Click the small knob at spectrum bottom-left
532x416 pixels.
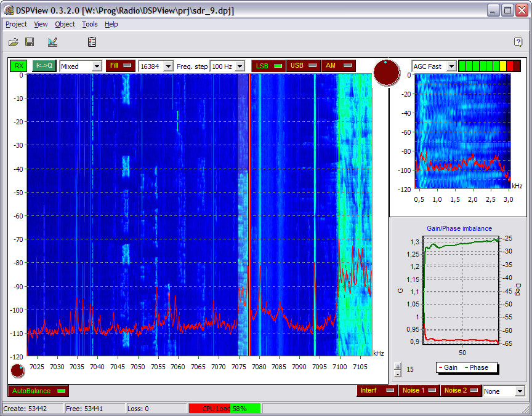pyautogui.click(x=18, y=371)
